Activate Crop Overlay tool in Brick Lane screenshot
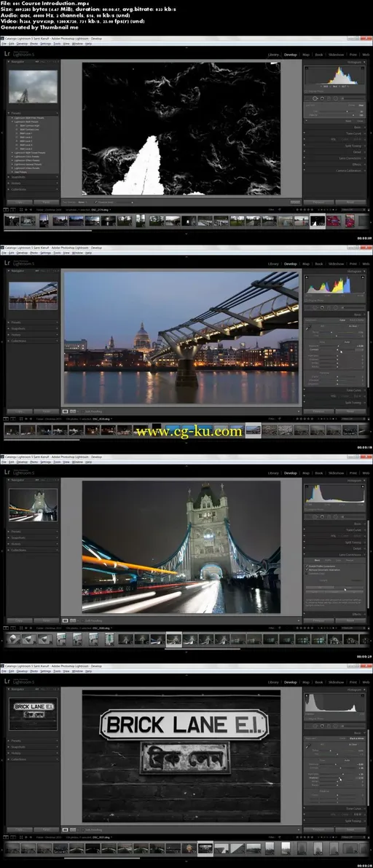The width and height of the screenshot is (373, 868). (309, 726)
